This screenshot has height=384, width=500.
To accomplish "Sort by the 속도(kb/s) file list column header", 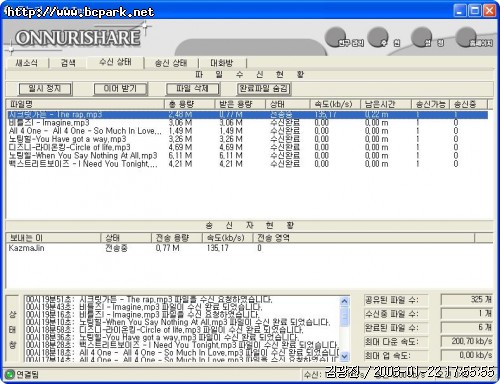I will click(335, 104).
